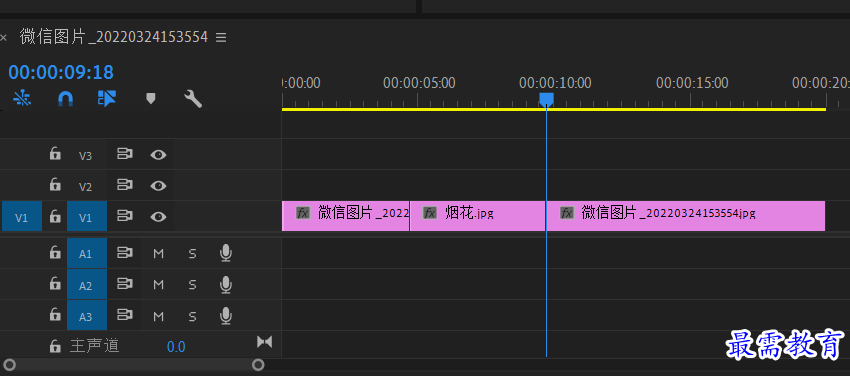
Task: Toggle sync lock on track V2
Action: (125, 185)
